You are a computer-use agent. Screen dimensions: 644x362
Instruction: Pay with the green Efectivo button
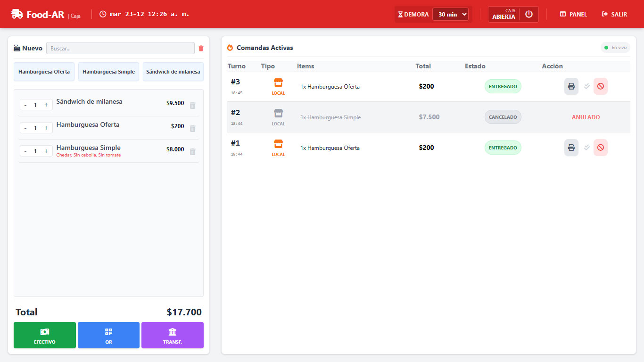click(45, 335)
